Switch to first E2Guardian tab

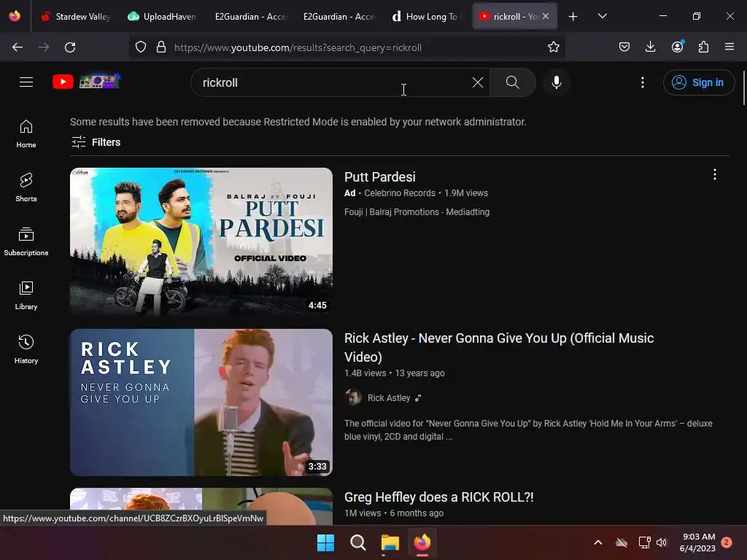tap(250, 17)
